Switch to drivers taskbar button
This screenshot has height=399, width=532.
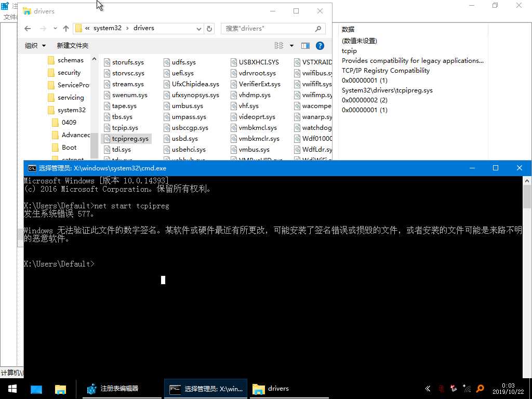(x=290, y=389)
